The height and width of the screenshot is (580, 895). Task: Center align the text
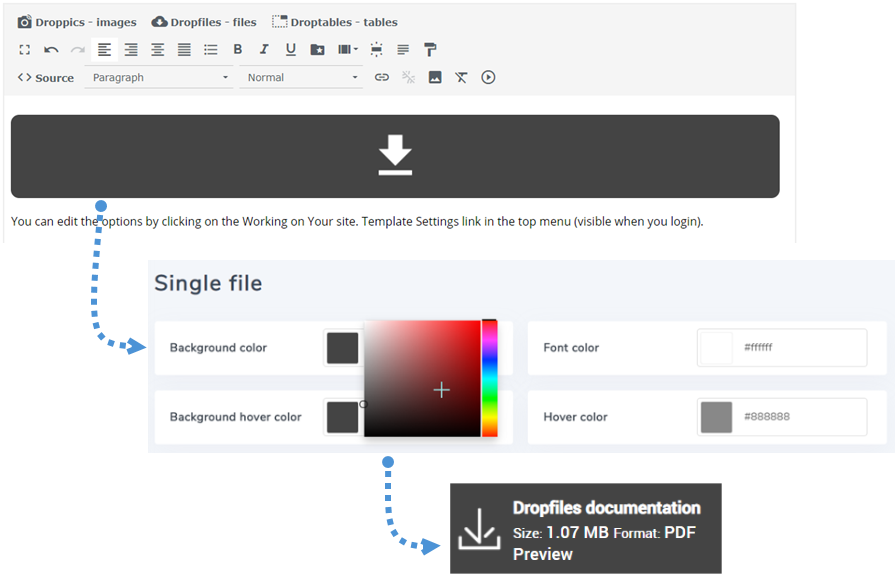pos(157,50)
